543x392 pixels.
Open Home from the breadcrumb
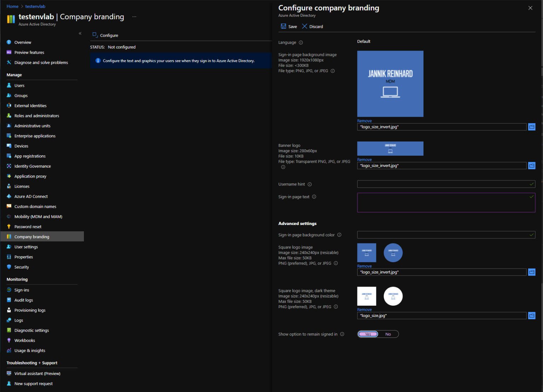(x=12, y=6)
